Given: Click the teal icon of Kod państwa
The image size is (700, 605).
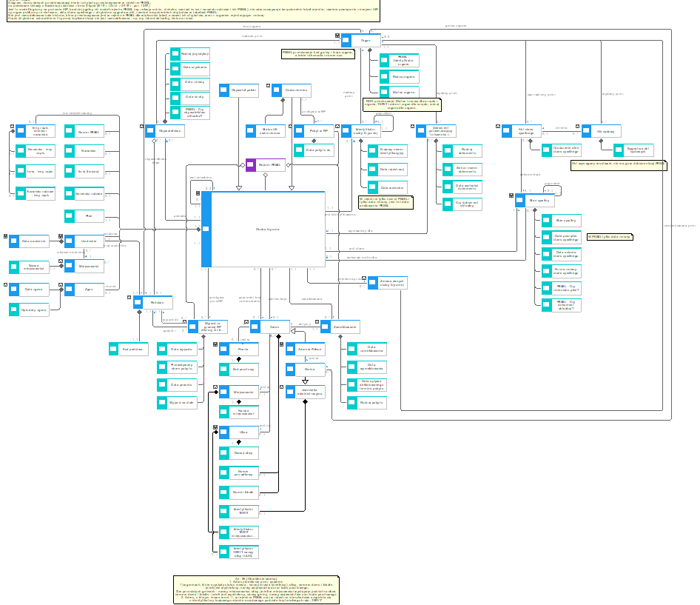Looking at the screenshot, I should click(x=113, y=347).
